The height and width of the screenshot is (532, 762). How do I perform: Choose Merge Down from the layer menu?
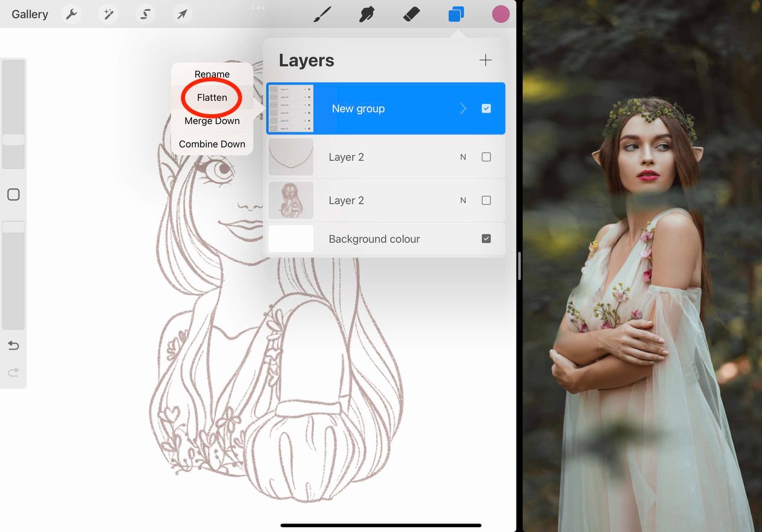pyautogui.click(x=212, y=121)
